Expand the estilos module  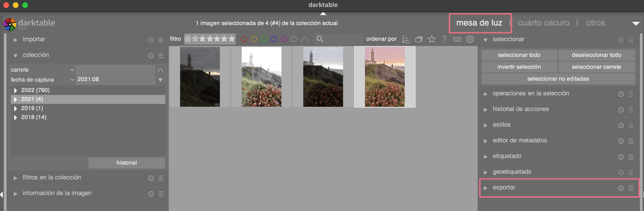tap(486, 126)
